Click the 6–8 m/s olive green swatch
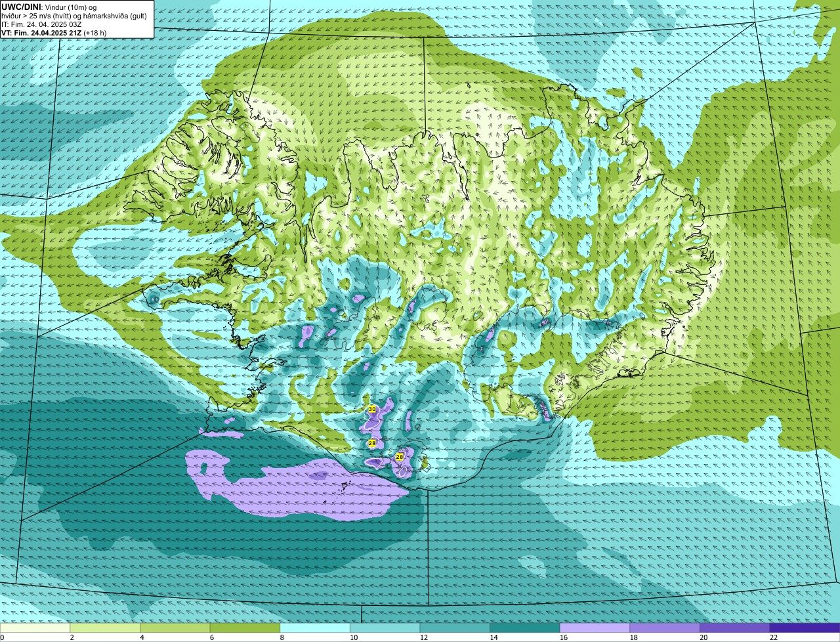Image resolution: width=840 pixels, height=642 pixels. (x=245, y=628)
